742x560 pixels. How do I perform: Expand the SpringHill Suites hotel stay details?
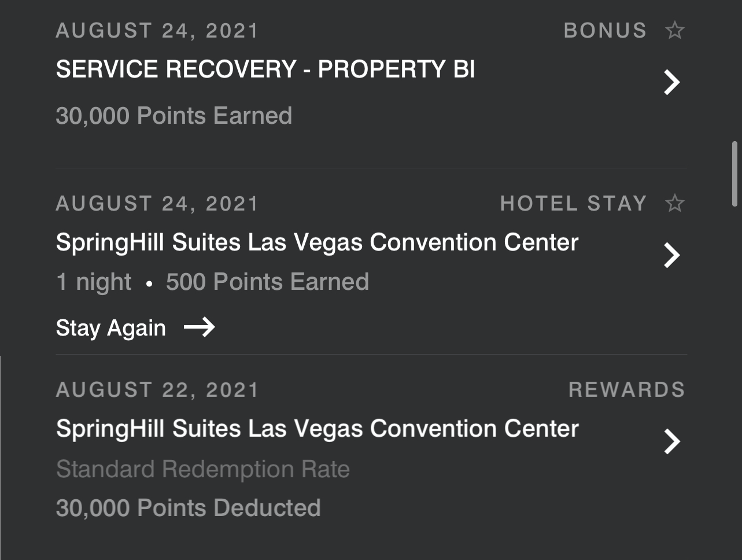click(x=671, y=255)
